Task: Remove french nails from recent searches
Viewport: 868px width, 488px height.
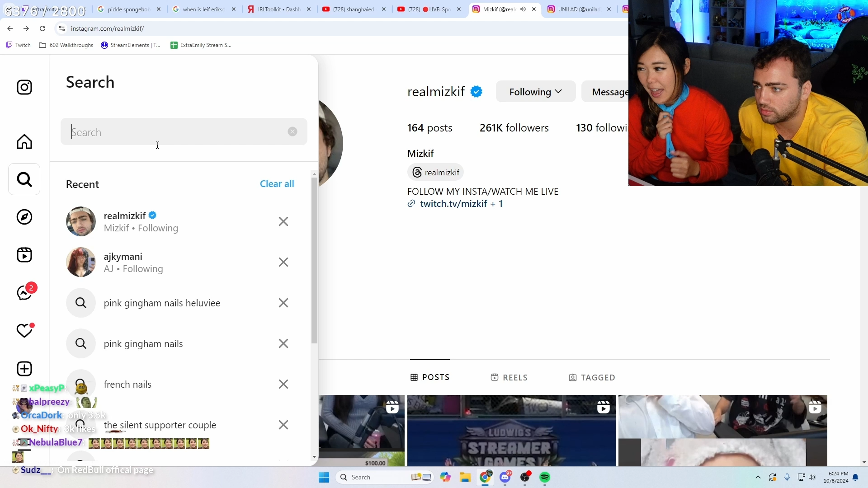Action: (x=283, y=385)
